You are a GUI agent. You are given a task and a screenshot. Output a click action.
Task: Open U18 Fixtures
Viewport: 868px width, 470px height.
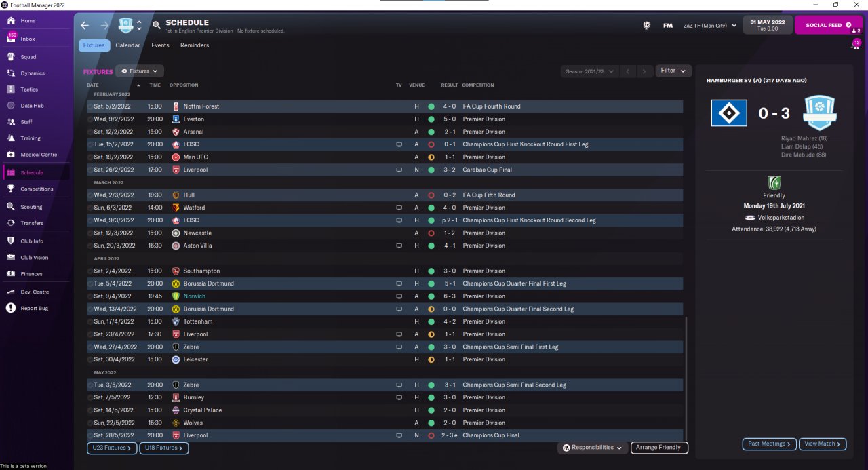pos(164,448)
